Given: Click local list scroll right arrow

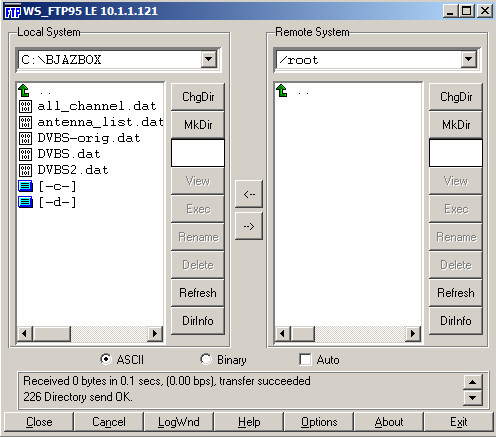Looking at the screenshot, I should (155, 333).
